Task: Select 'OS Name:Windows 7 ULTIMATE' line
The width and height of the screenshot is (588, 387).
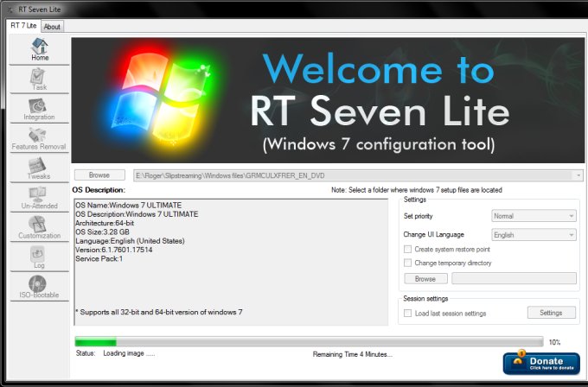Action: point(128,205)
